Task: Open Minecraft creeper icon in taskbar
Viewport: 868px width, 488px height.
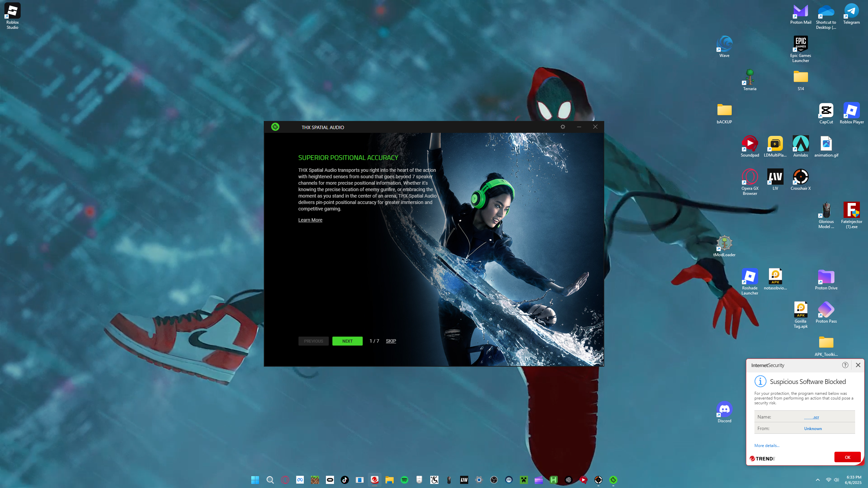Action: click(x=524, y=480)
